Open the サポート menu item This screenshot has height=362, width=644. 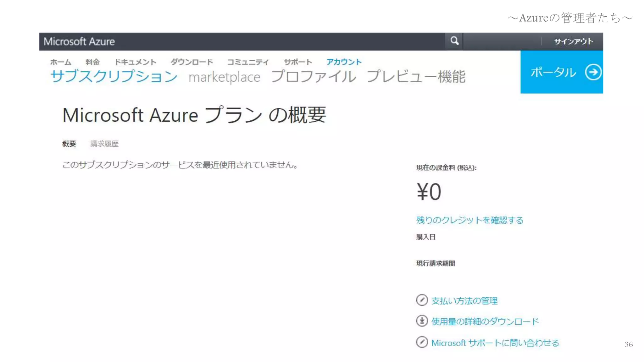point(298,62)
